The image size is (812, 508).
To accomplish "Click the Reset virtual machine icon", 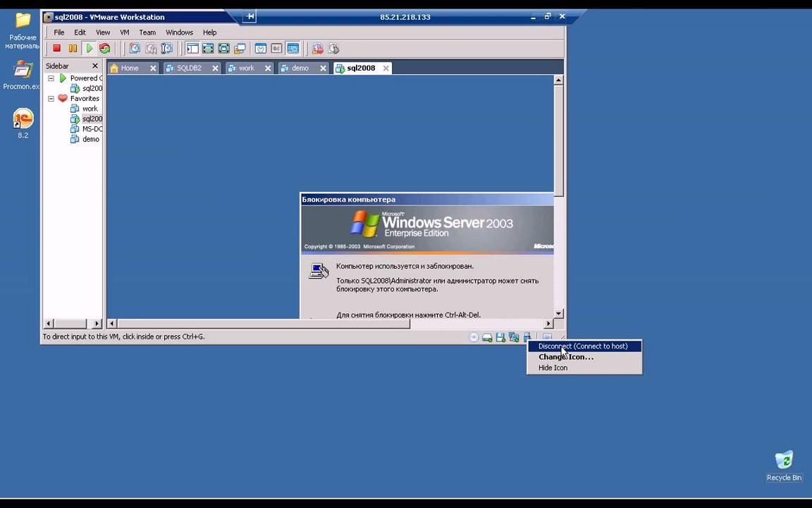I will 104,48.
